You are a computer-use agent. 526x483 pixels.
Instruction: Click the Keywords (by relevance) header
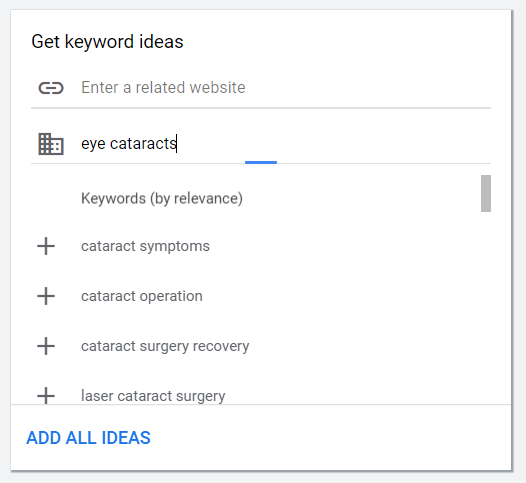(162, 199)
